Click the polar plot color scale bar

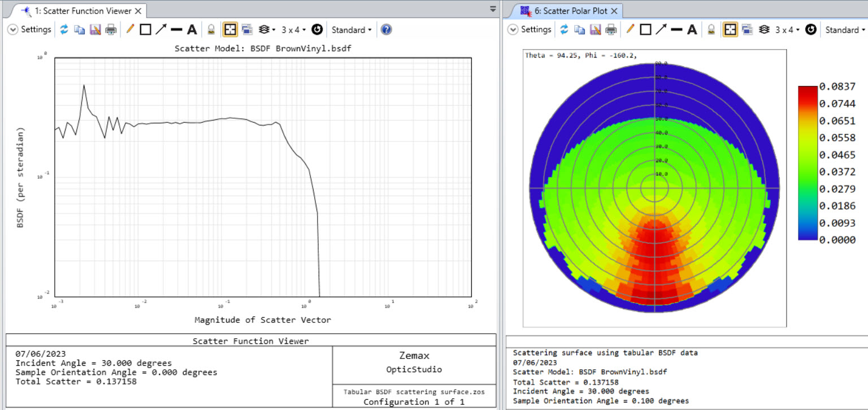(808, 163)
